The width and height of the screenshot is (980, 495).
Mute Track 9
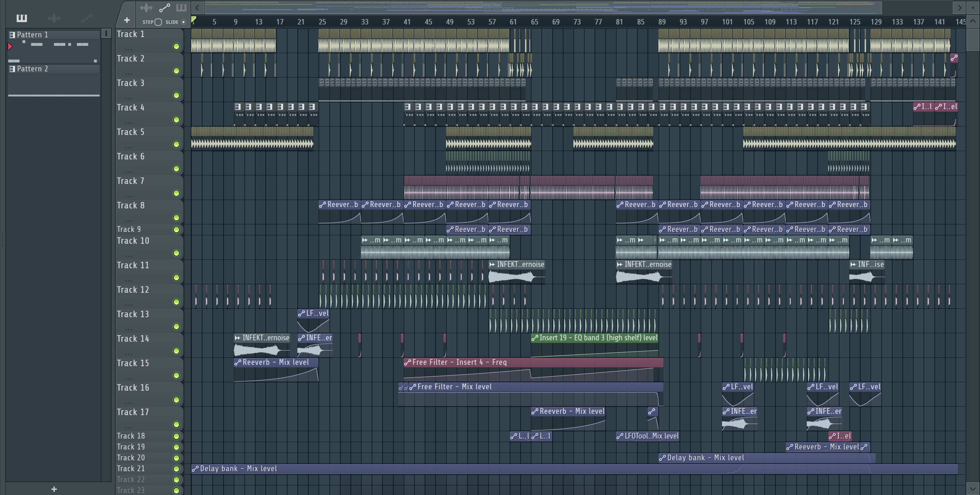point(176,229)
